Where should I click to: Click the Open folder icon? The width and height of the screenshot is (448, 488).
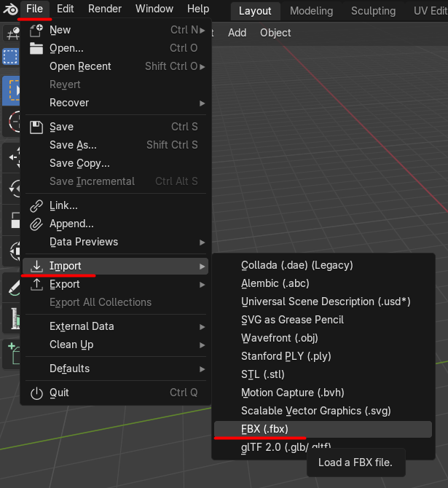click(x=36, y=48)
